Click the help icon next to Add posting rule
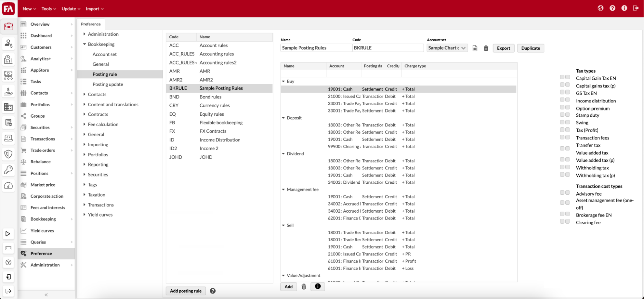Viewport: 644px width, 299px height. pos(213,291)
